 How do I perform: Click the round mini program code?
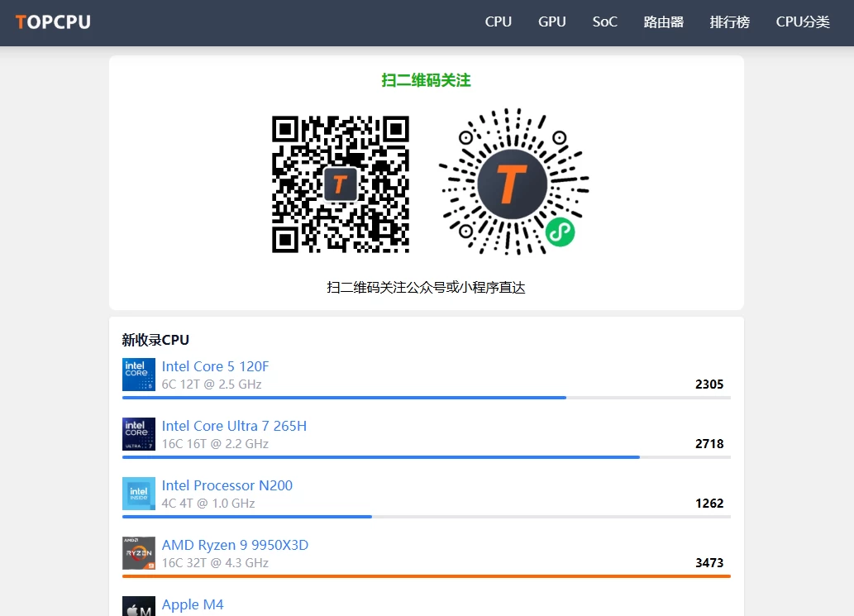tap(512, 183)
